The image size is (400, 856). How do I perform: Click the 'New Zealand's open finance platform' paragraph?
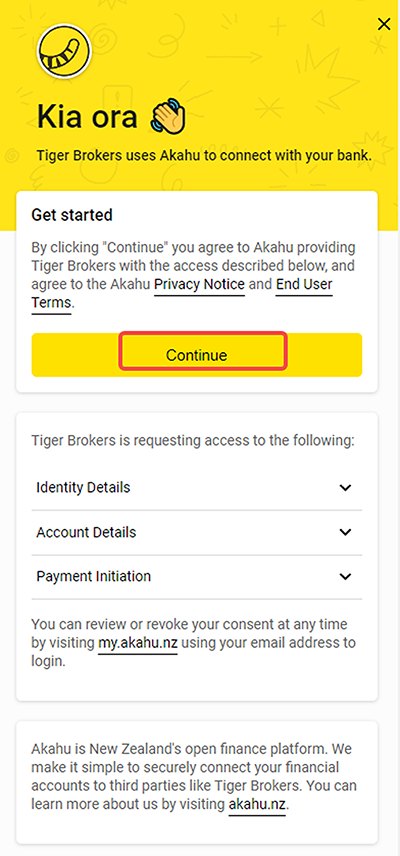(194, 776)
